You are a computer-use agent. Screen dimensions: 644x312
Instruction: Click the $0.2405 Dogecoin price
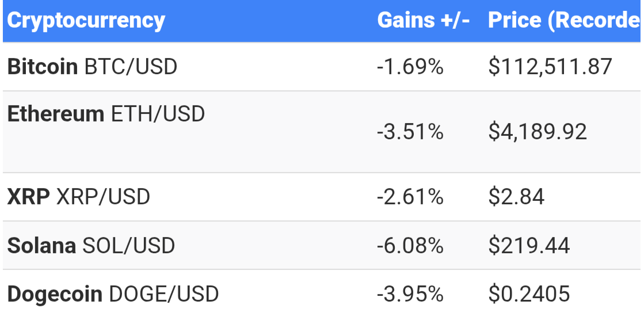(529, 294)
